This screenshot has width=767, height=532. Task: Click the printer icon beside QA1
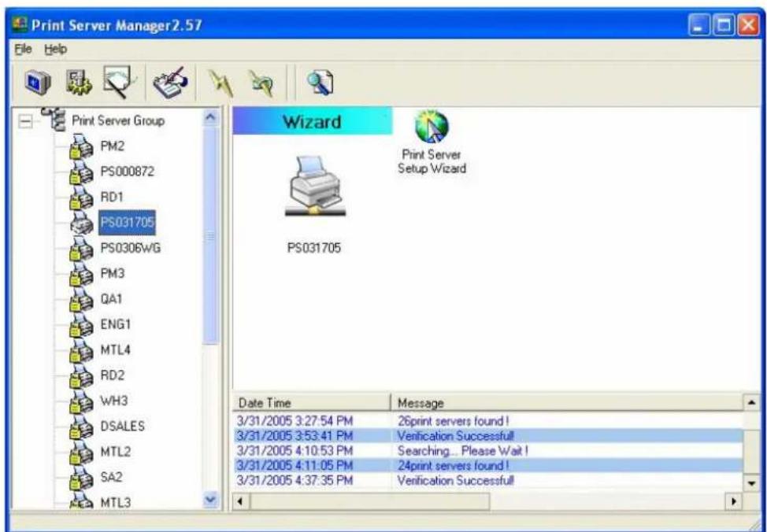pyautogui.click(x=81, y=299)
